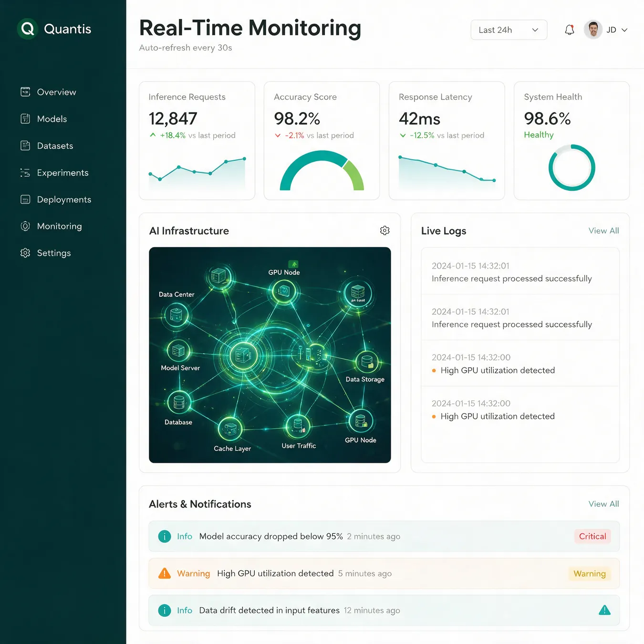Select the top GPU Node icon

pyautogui.click(x=284, y=291)
